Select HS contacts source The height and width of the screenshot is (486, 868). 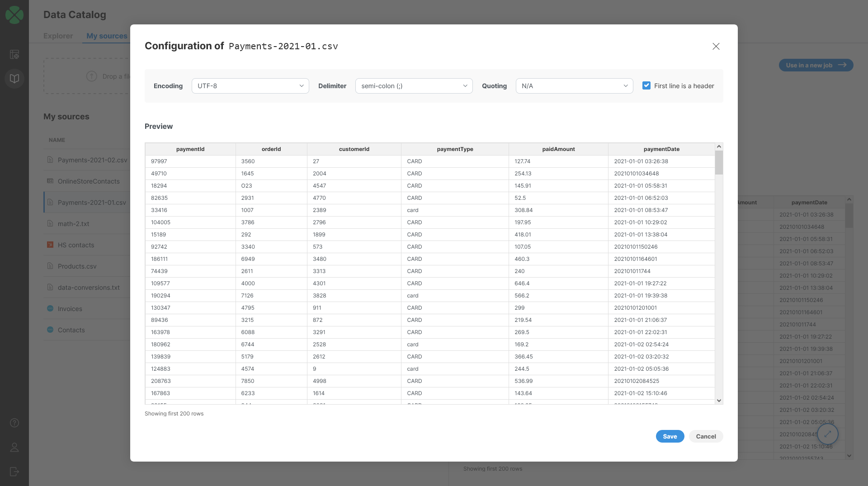76,245
